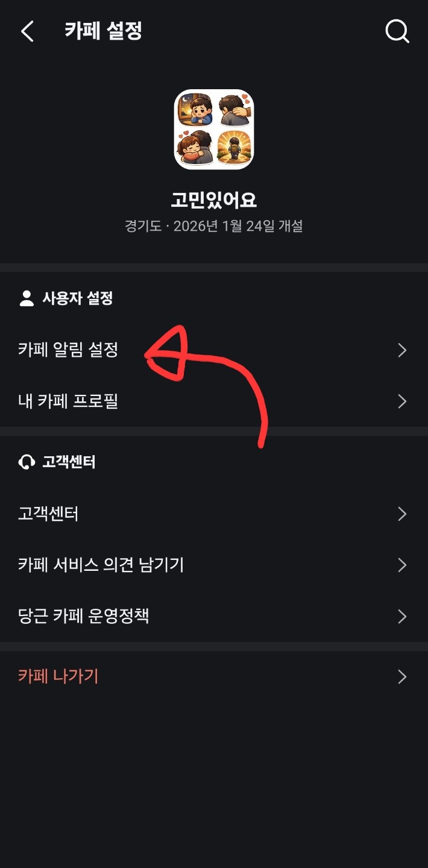Open 카페 서비스 의견 남기기
The image size is (428, 868).
(214, 565)
